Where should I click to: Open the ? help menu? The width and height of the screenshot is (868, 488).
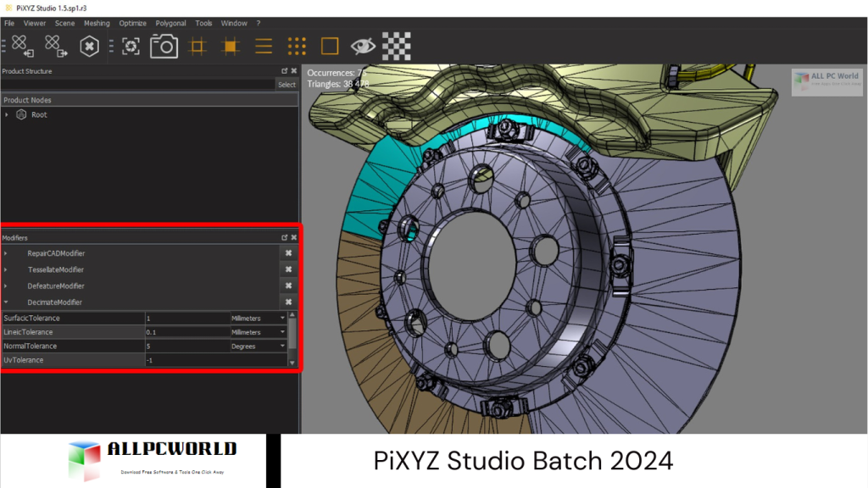click(x=258, y=23)
